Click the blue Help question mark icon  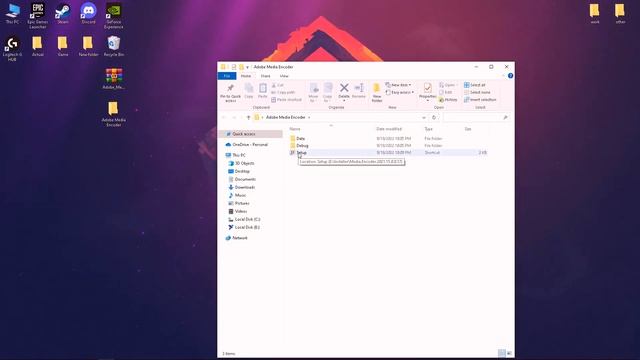point(510,76)
